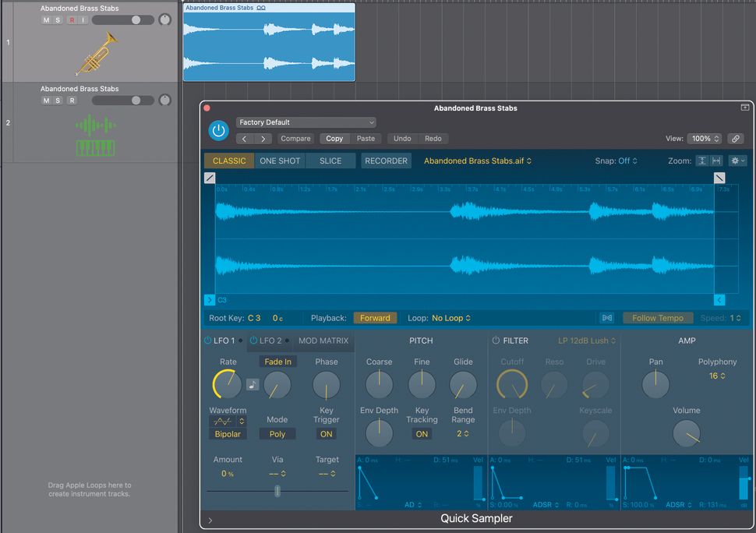Click the crossfade icon beside Follow Tempo
The width and height of the screenshot is (756, 533).
(606, 318)
